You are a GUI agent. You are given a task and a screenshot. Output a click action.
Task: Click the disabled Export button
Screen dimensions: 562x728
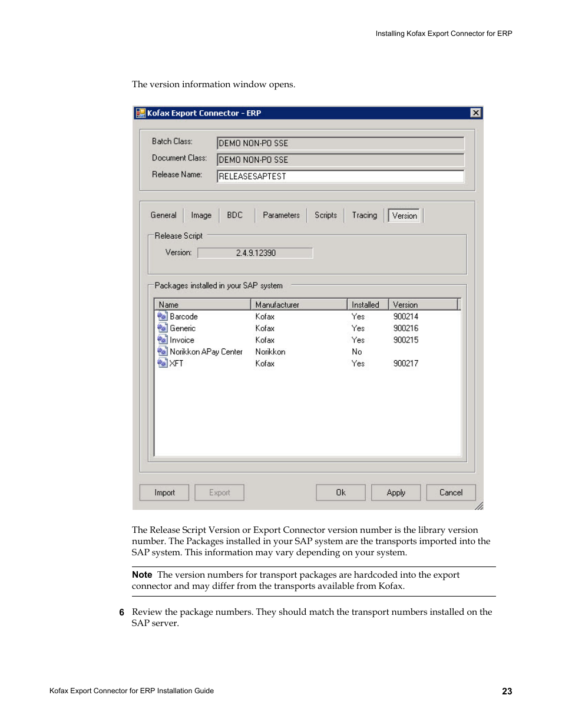coord(219,493)
